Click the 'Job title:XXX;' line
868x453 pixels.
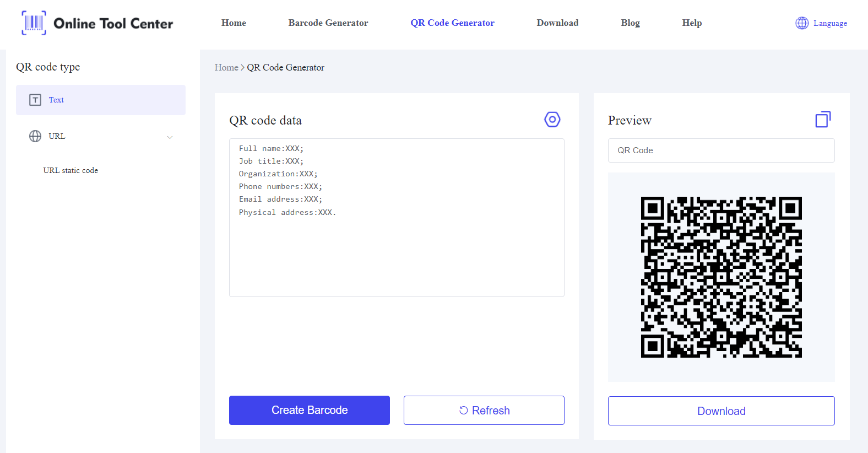point(271,161)
